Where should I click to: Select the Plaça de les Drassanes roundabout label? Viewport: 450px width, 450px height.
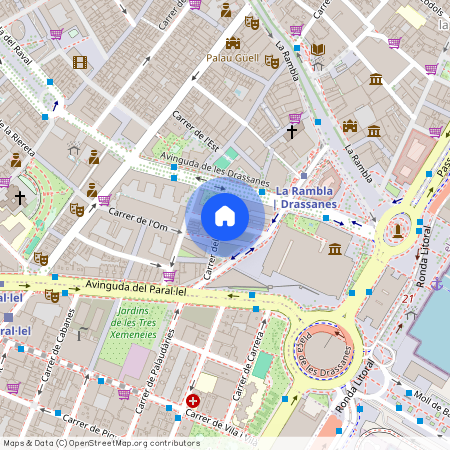pos(323,356)
